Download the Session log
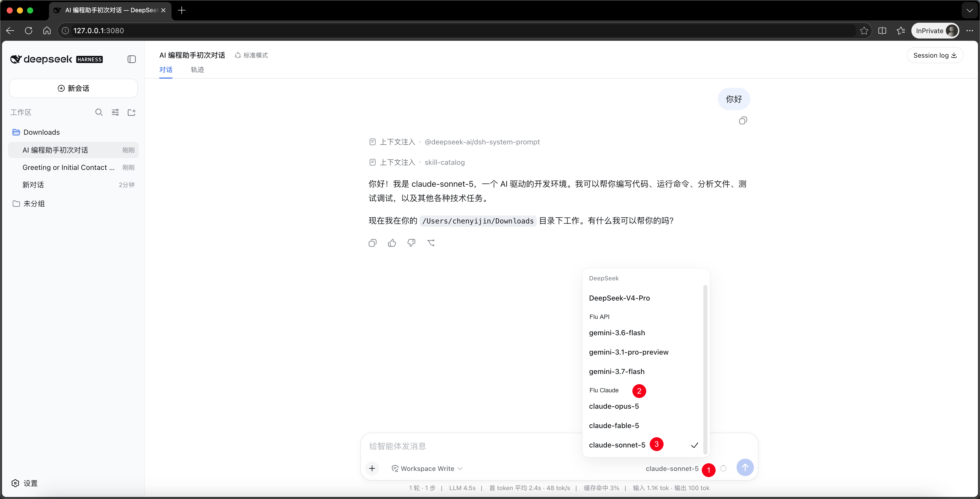The width and height of the screenshot is (980, 499). 935,56
